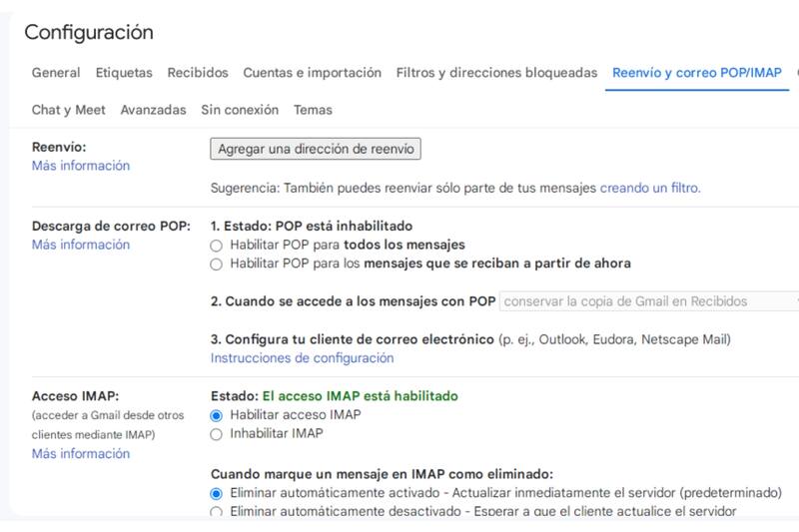799x532 pixels.
Task: Select Habilitar acceso IMAP radio button
Action: [x=217, y=415]
